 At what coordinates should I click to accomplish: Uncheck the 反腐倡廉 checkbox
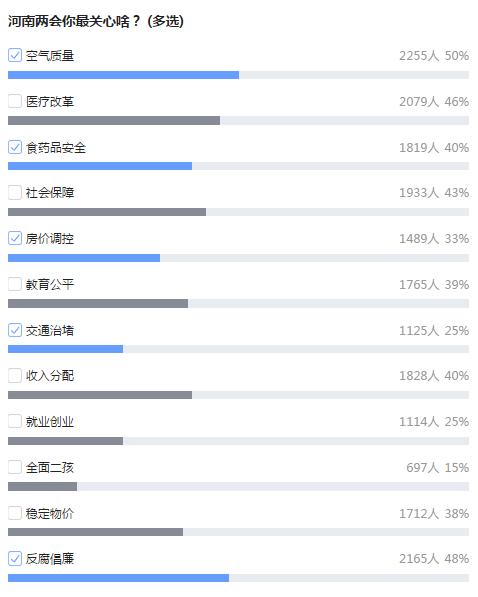tap(15, 559)
